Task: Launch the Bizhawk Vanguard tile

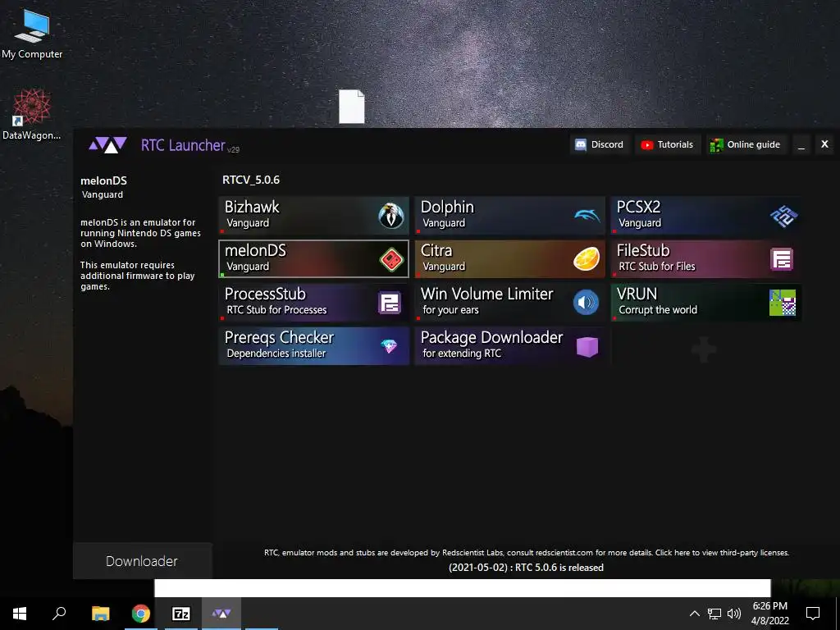Action: tap(313, 216)
